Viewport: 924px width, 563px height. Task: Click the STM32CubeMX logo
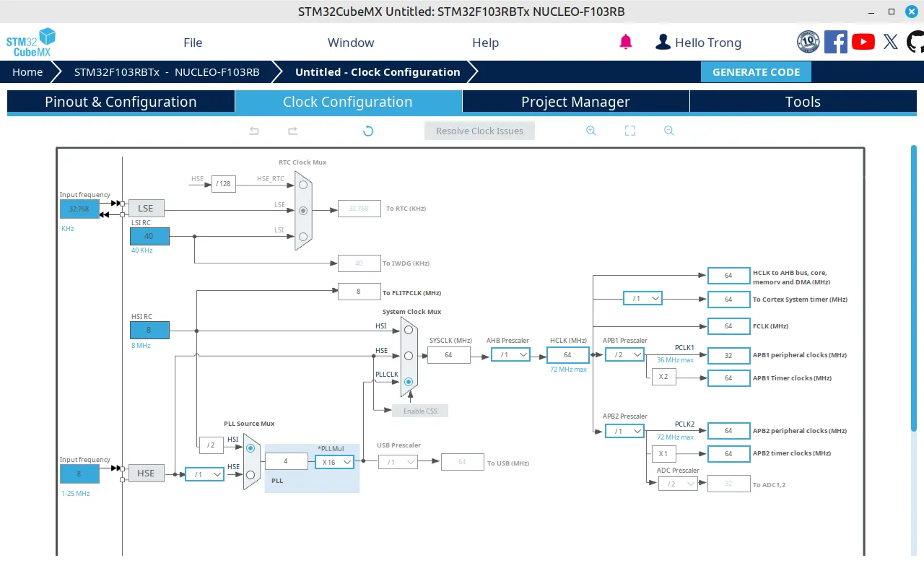30,43
